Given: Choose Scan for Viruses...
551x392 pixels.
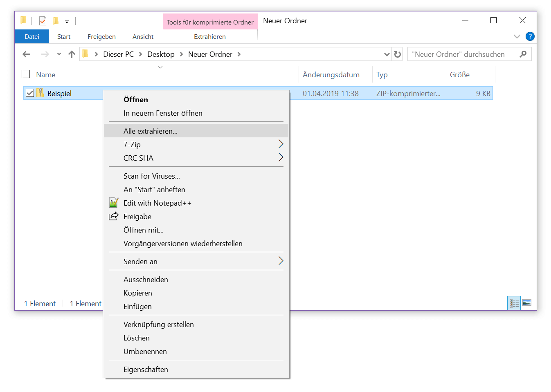Looking at the screenshot, I should coord(196,176).
